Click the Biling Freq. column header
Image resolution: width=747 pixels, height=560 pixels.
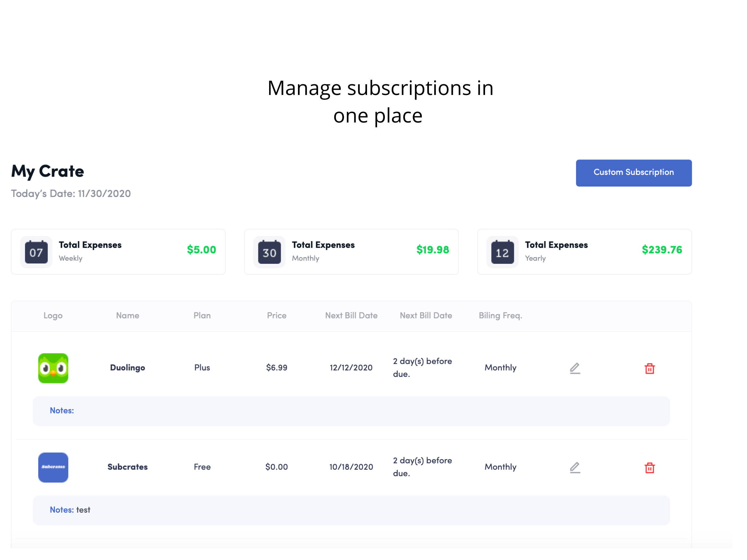coord(500,315)
